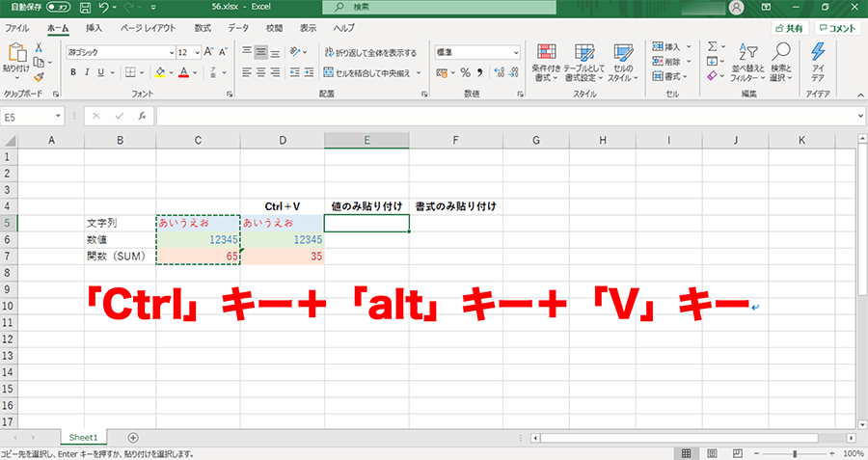The width and height of the screenshot is (868, 460).
Task: Toggle middle vertical alignment
Action: tap(260, 53)
